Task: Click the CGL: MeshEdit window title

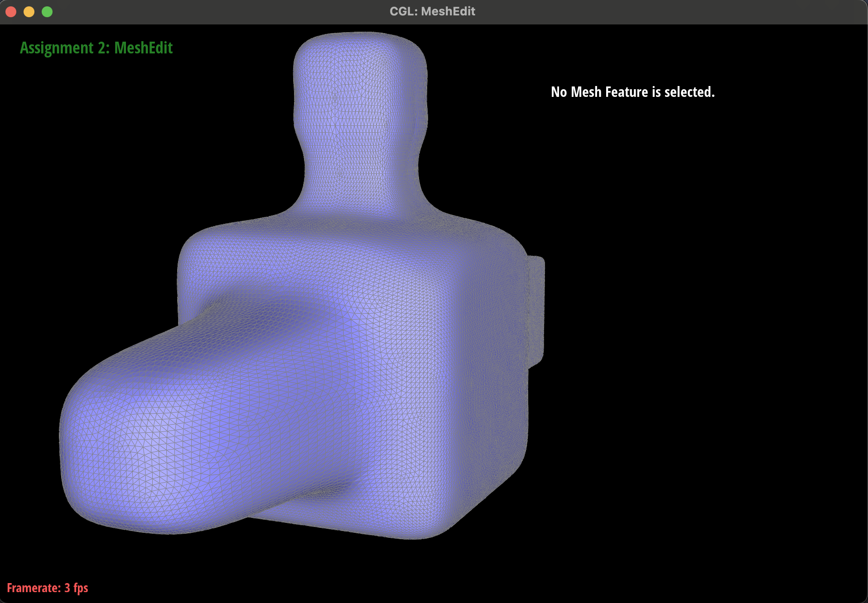Action: pos(432,11)
